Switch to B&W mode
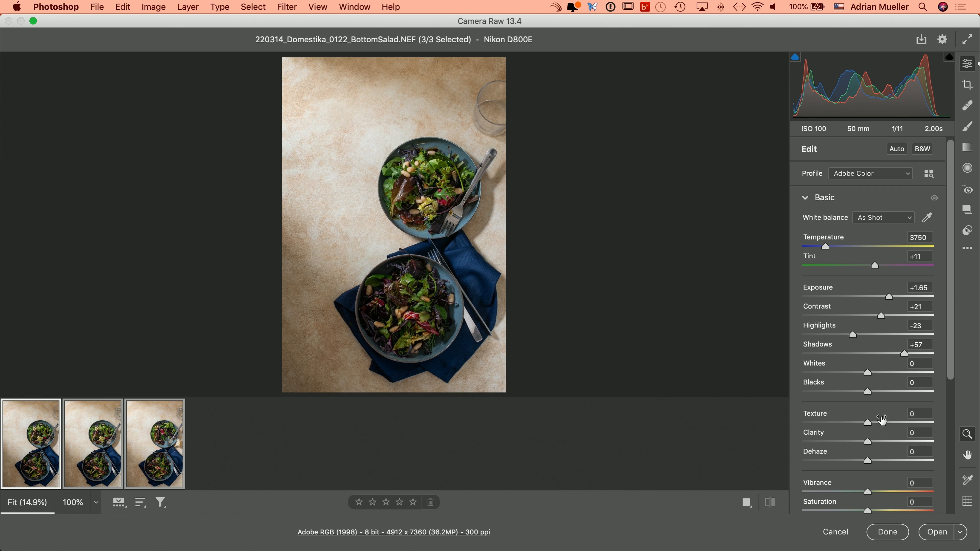980x551 pixels. coord(922,149)
